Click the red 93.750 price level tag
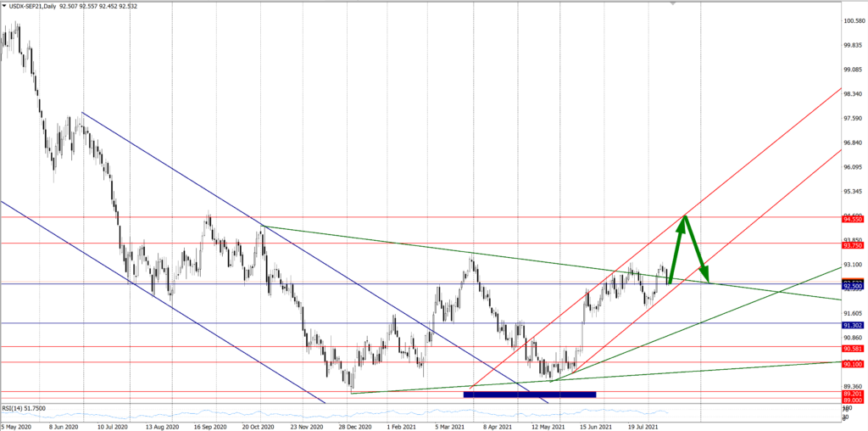This screenshot has width=868, height=431. 852,245
